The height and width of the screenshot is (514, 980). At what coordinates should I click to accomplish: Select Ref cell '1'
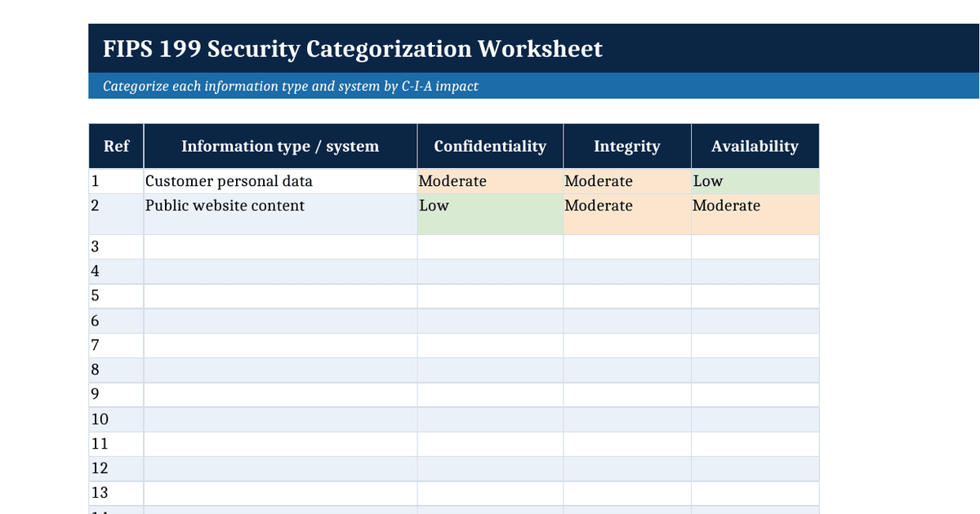(116, 181)
